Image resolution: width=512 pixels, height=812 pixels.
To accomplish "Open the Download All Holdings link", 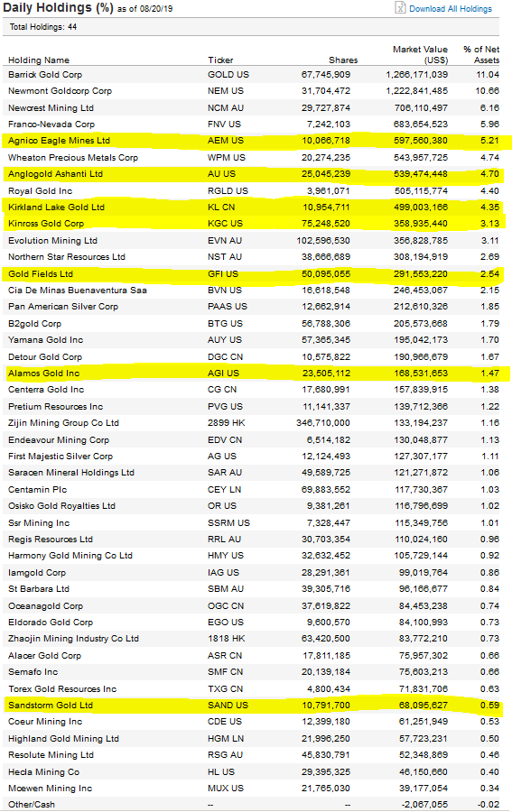I will 451,9.
